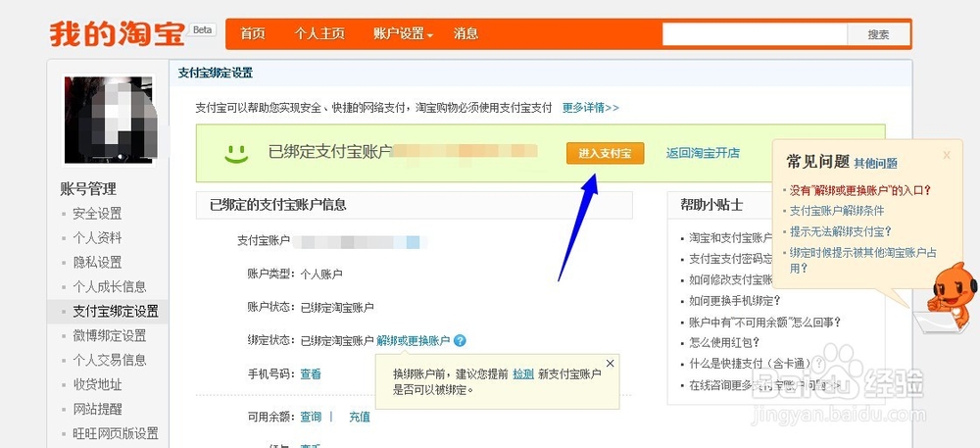Go to the 首页 tab
The height and width of the screenshot is (448, 980).
(253, 33)
